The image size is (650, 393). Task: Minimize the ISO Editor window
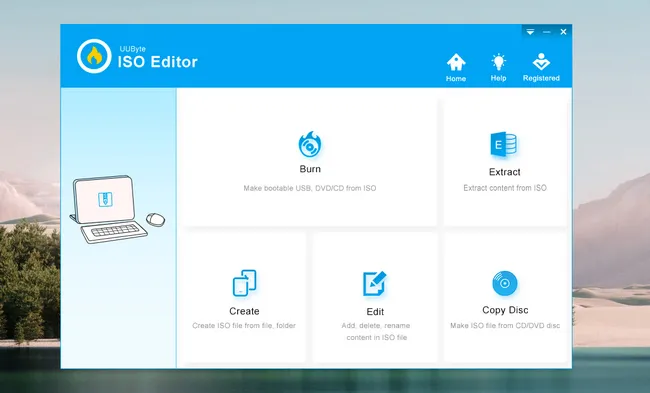point(547,32)
